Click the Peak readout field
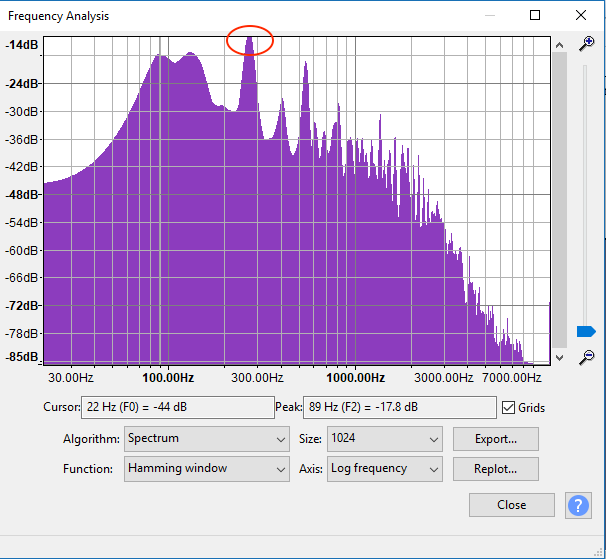 click(x=400, y=407)
